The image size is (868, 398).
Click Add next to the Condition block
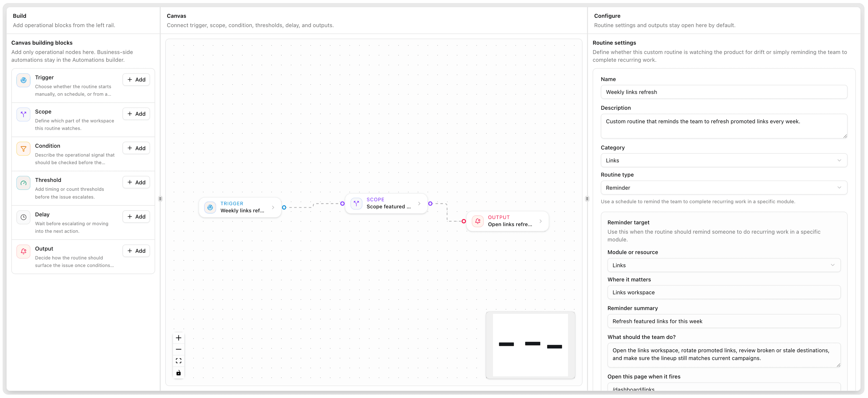pyautogui.click(x=136, y=148)
